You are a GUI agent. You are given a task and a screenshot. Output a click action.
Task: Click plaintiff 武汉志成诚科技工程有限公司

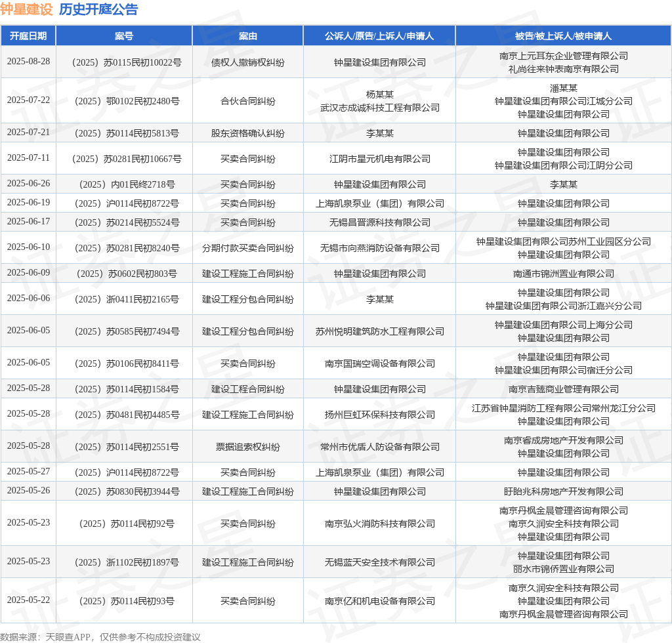click(379, 108)
